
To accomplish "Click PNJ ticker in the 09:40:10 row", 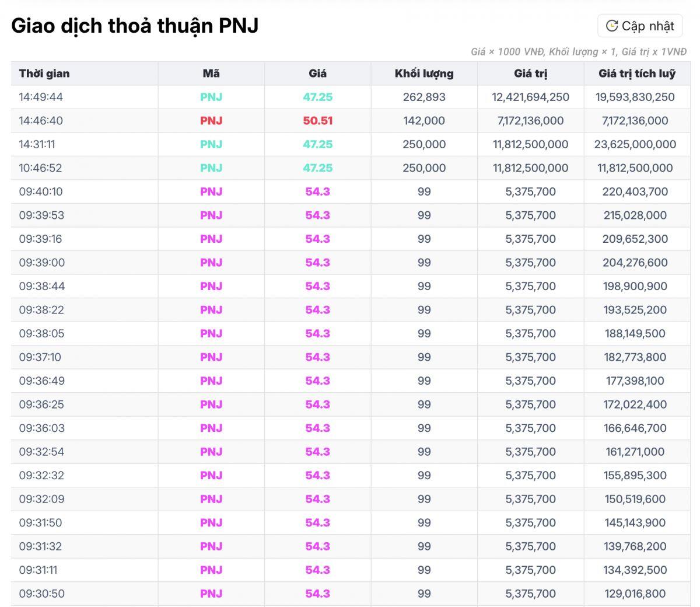I will pos(211,191).
